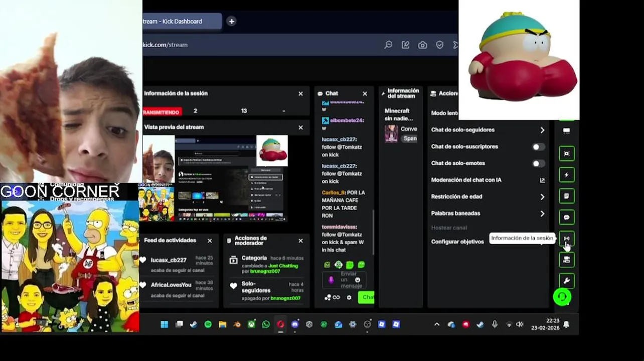Click the focus frame sidebar icon
The height and width of the screenshot is (361, 644).
coord(566,153)
